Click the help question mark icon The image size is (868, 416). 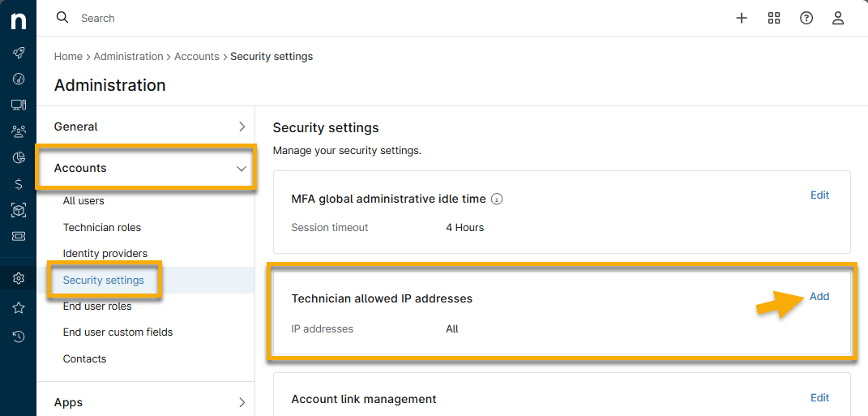point(806,18)
